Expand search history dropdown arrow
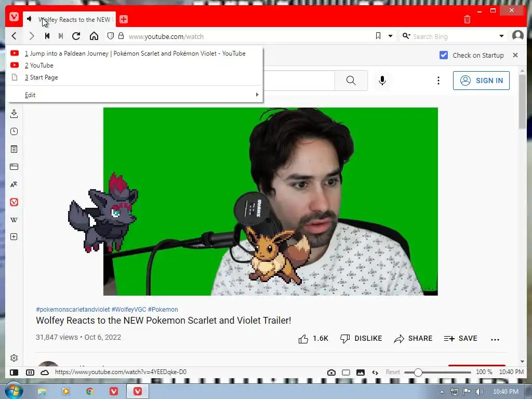 (x=501, y=36)
